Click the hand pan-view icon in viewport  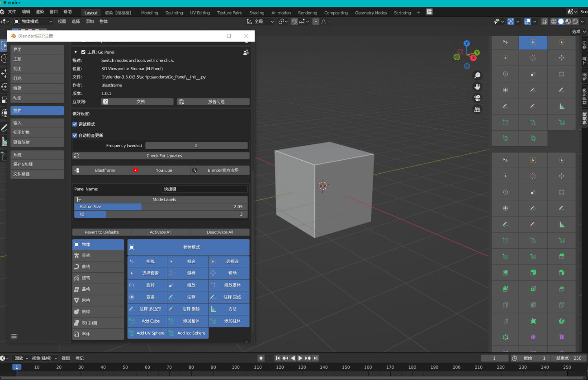[x=477, y=87]
